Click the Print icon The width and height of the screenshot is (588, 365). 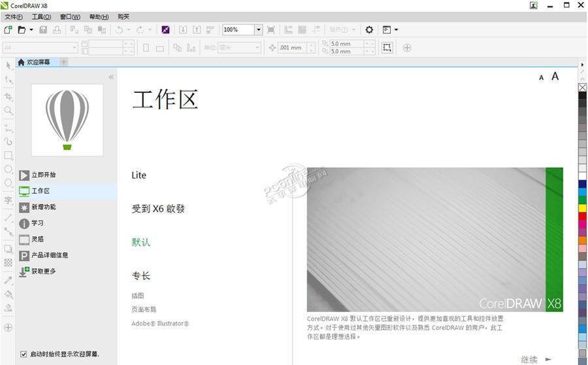click(x=57, y=29)
